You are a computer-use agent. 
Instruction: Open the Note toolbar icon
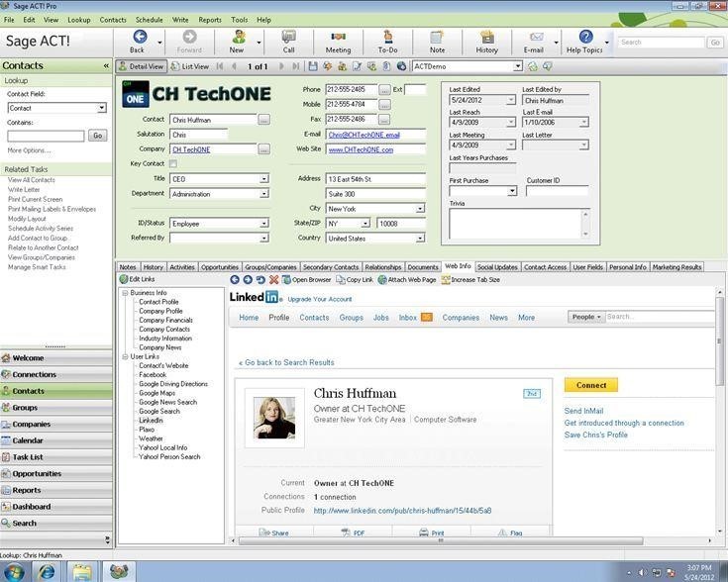pyautogui.click(x=437, y=38)
